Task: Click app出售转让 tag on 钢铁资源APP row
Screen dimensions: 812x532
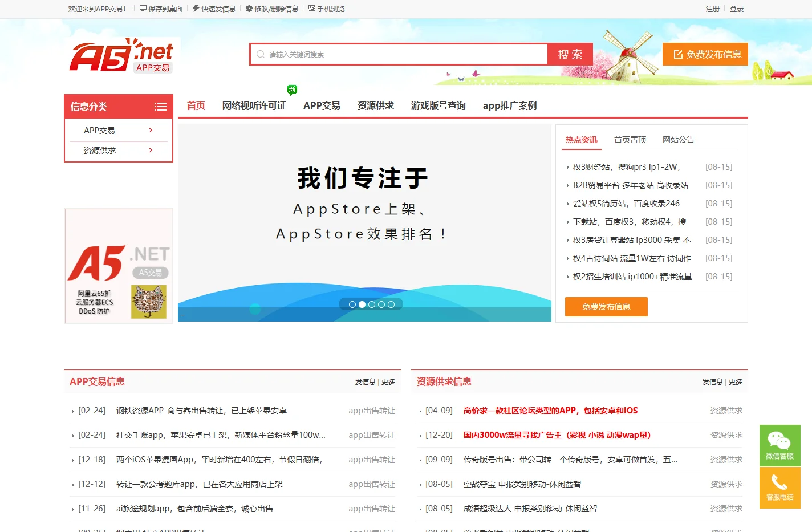Action: click(x=372, y=411)
